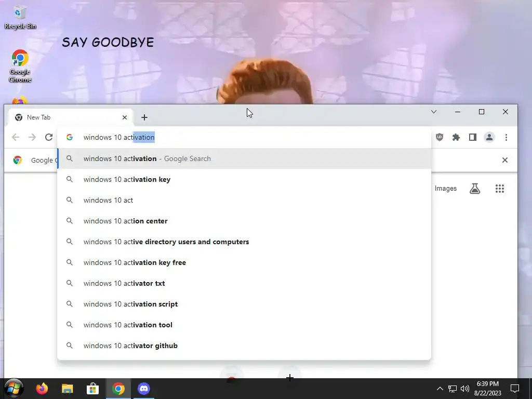
Task: Choose 'windows 10 activation key' suggestion
Action: coord(244,179)
